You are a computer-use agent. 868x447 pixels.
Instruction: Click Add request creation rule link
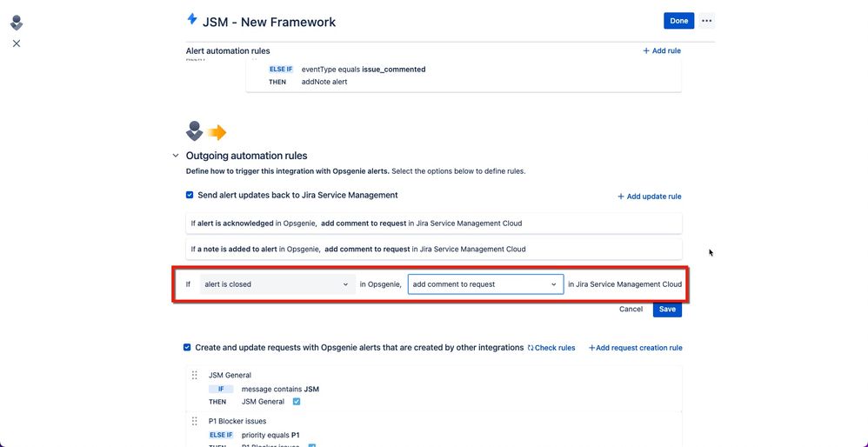coord(635,348)
